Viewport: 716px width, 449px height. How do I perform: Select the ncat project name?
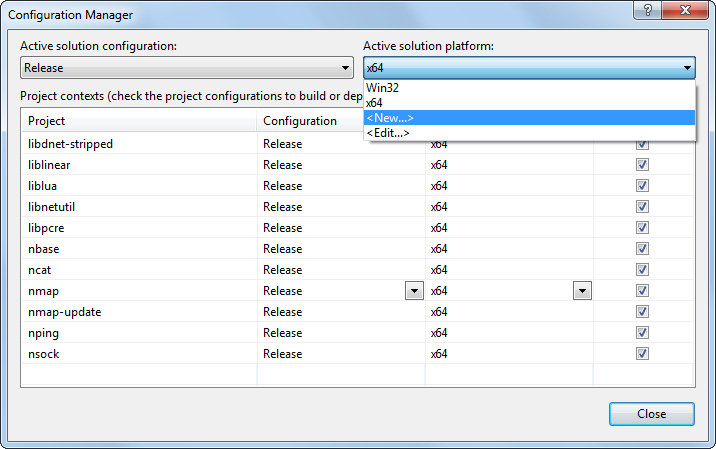click(x=39, y=270)
